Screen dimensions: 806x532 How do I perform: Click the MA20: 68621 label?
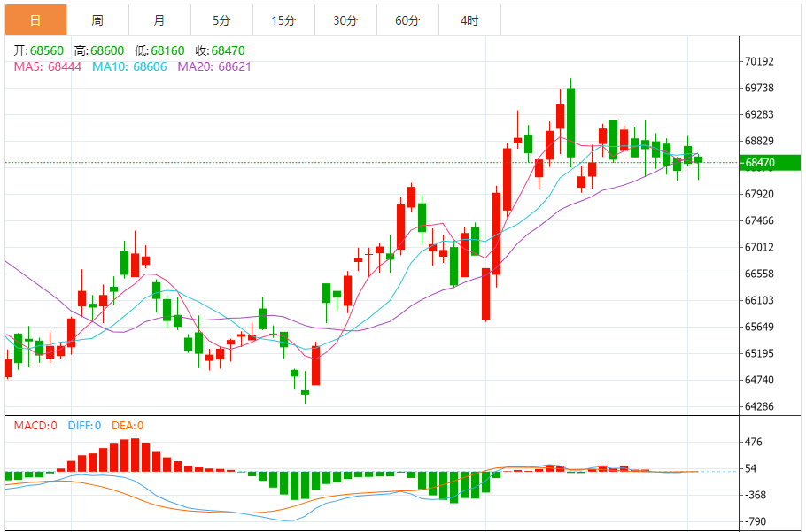214,66
